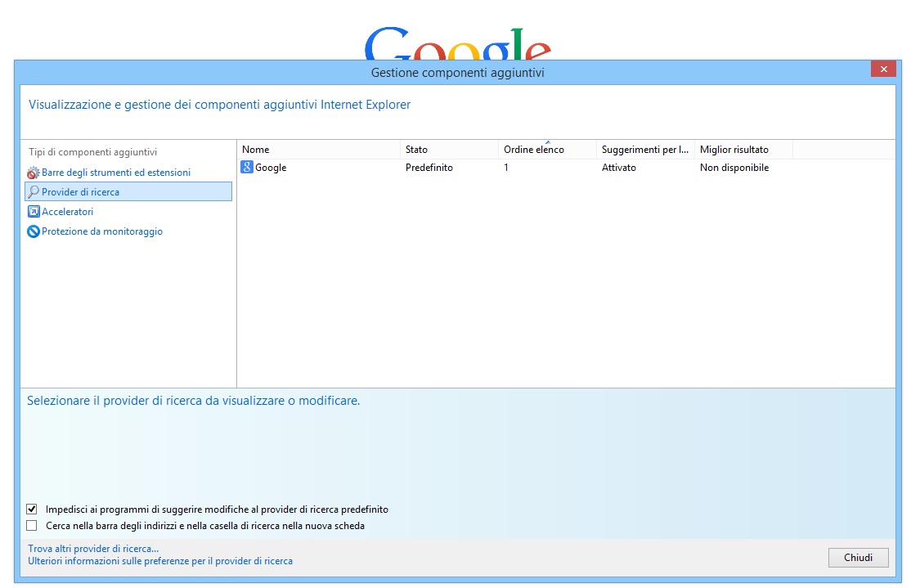
Task: Click the order value '1' cell
Action: [506, 168]
